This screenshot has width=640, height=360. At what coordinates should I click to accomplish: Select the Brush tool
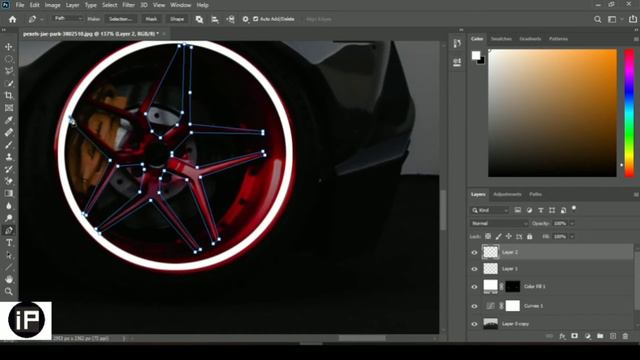(9, 144)
